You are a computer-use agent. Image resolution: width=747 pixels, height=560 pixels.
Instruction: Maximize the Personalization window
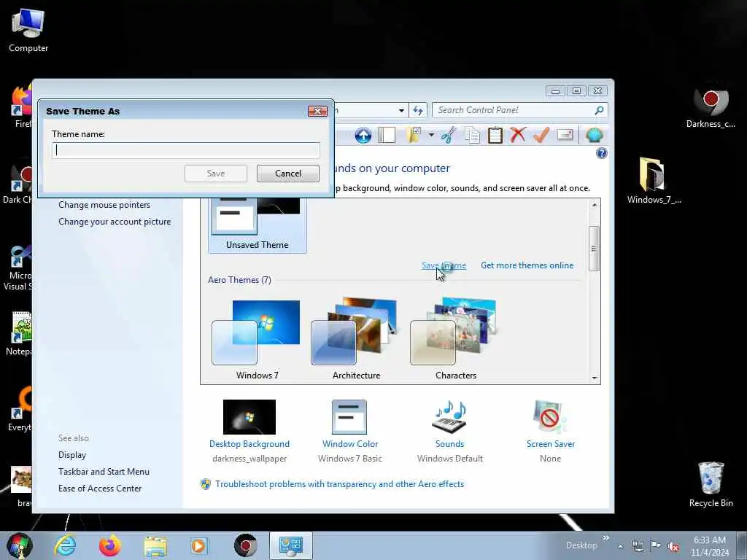pyautogui.click(x=576, y=90)
